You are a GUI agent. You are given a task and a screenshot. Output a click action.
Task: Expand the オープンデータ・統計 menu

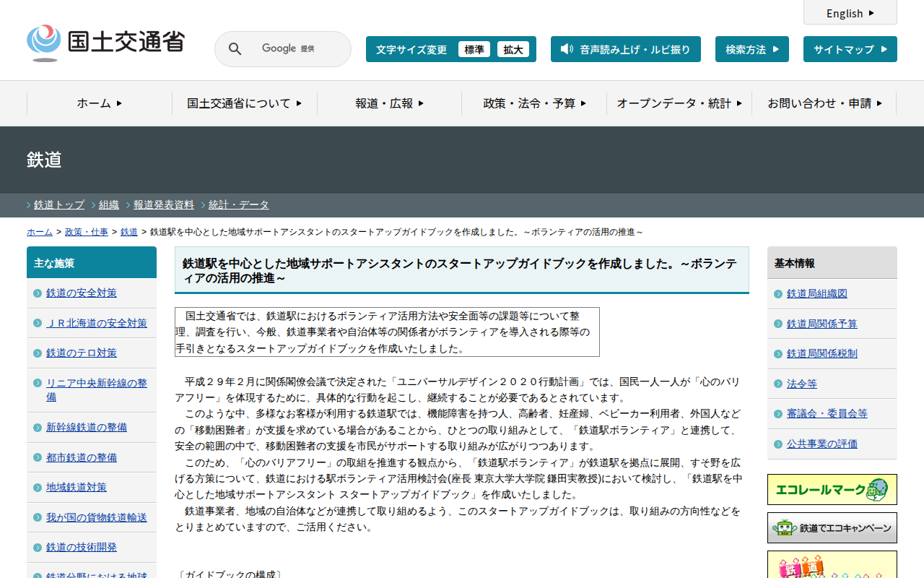679,103
